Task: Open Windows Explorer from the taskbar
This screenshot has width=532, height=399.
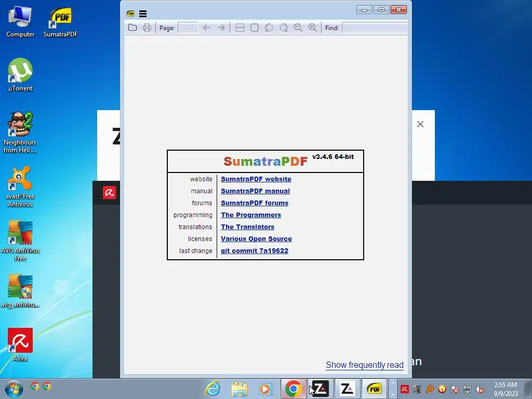Action: click(239, 389)
